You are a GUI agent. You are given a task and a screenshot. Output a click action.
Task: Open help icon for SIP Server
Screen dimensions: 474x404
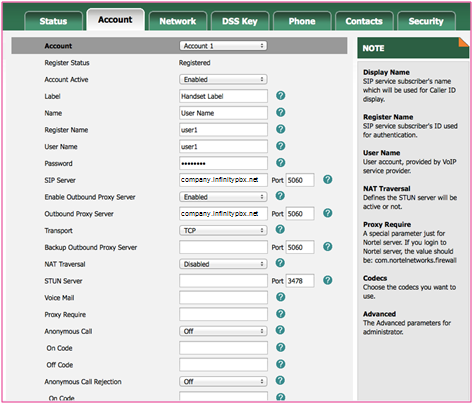tap(328, 179)
